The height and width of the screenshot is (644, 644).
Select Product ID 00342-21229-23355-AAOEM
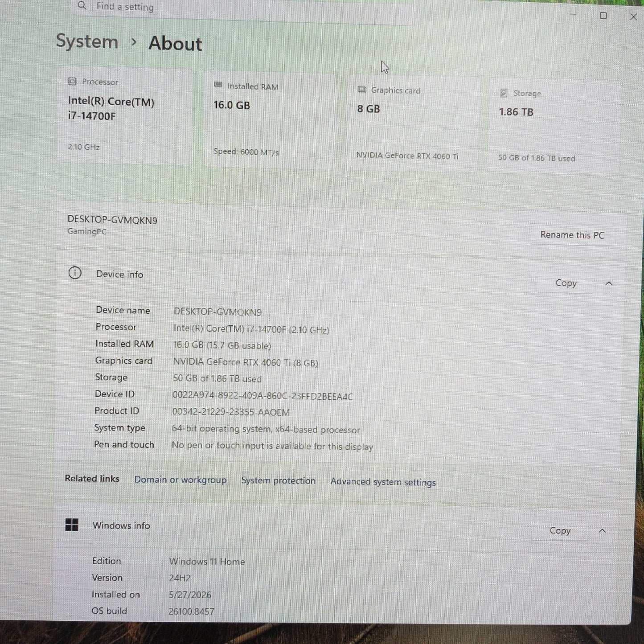point(231,412)
